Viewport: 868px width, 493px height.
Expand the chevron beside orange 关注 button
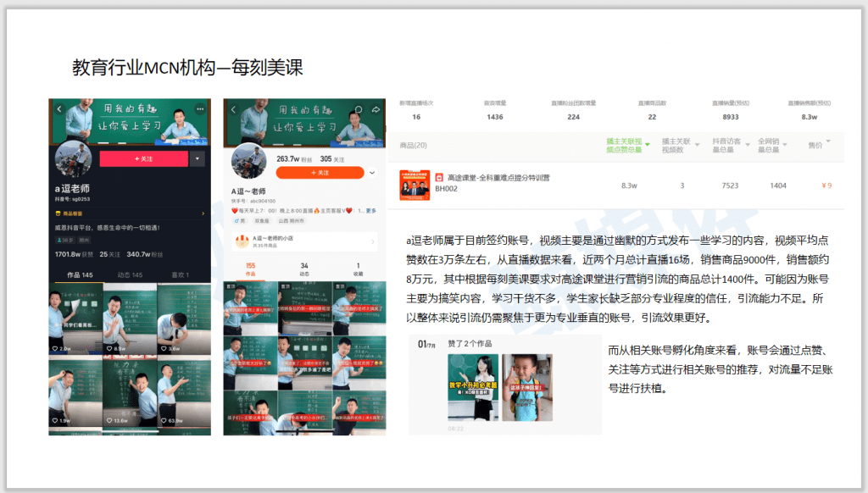point(372,173)
